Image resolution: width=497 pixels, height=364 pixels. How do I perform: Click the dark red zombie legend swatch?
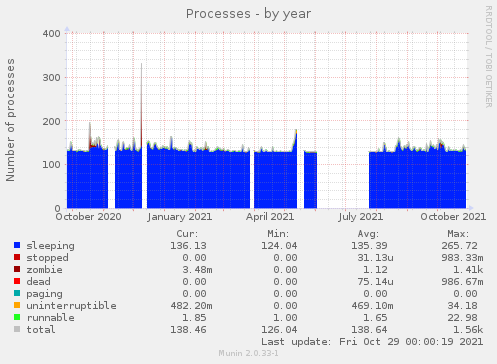tap(17, 269)
